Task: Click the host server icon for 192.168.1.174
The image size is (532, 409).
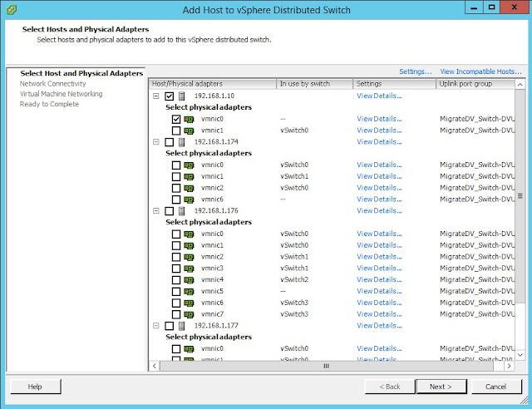Action: [182, 142]
